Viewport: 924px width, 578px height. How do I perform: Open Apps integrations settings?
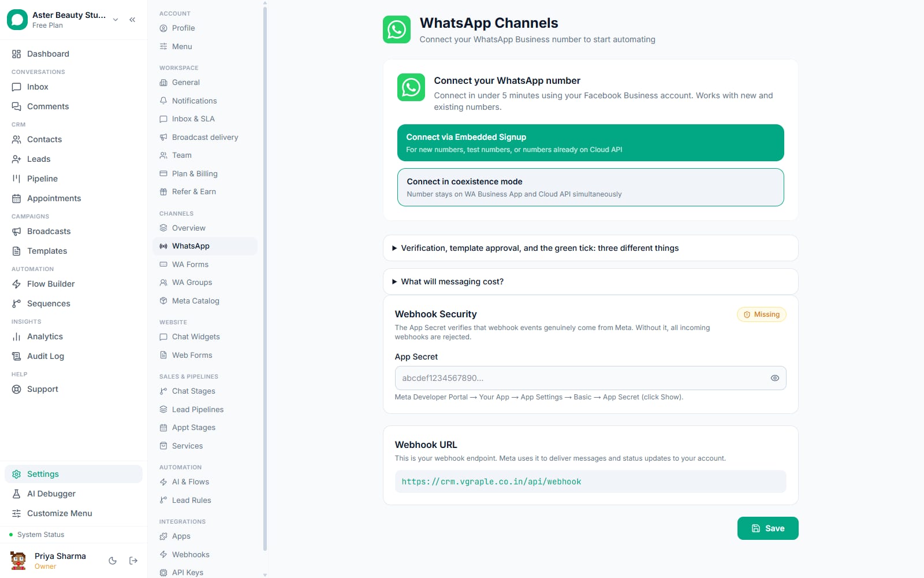(x=205, y=536)
